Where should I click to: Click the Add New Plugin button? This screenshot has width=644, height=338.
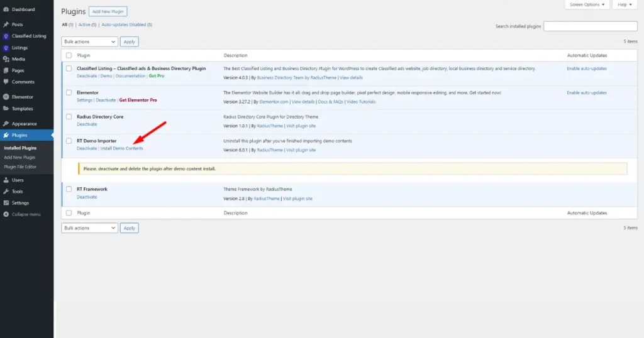[x=108, y=11]
